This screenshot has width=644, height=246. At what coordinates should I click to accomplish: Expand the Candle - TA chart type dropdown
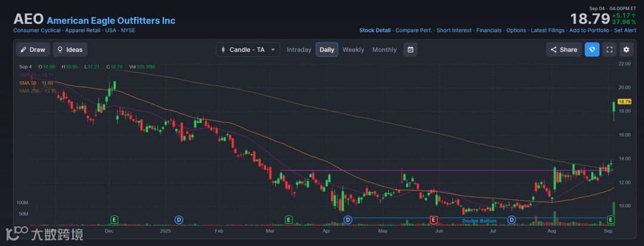(248, 50)
